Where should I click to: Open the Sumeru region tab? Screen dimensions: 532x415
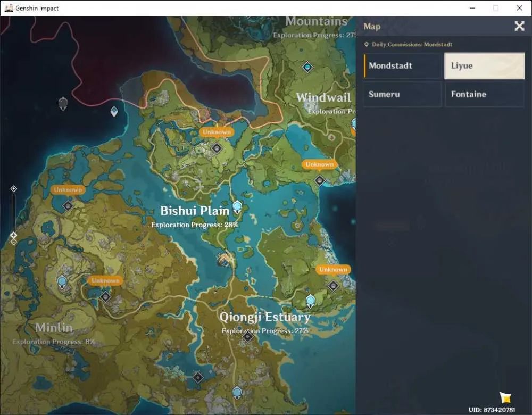403,94
